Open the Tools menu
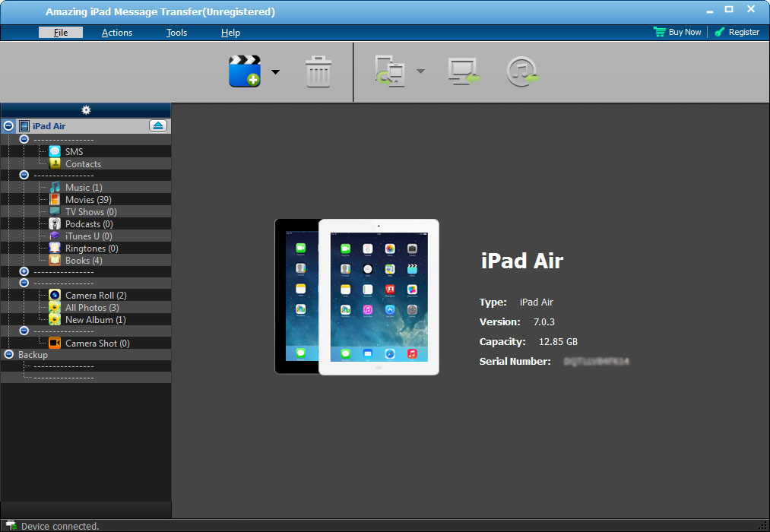This screenshot has width=770, height=532. click(177, 33)
